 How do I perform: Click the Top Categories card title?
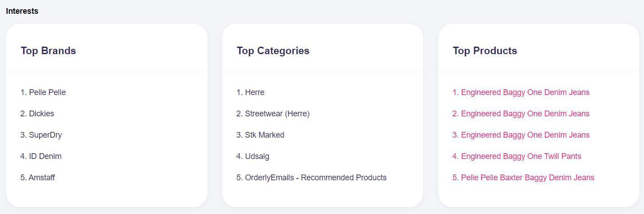pos(273,51)
